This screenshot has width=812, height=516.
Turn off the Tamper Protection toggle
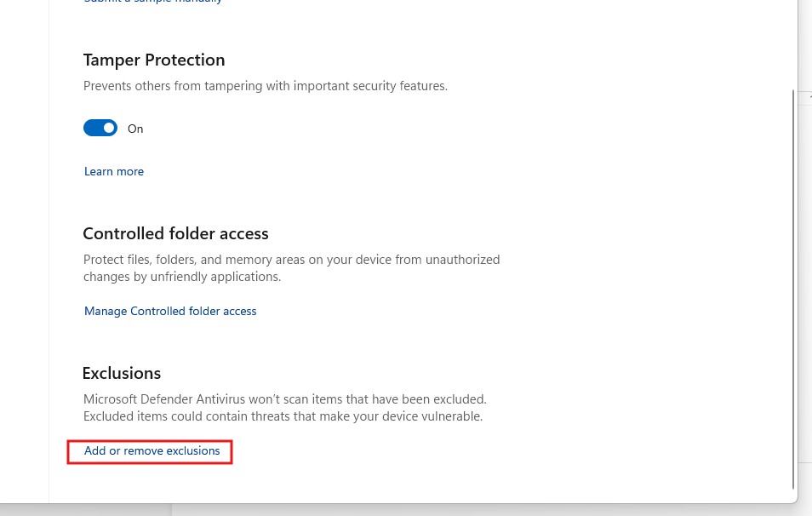100,128
